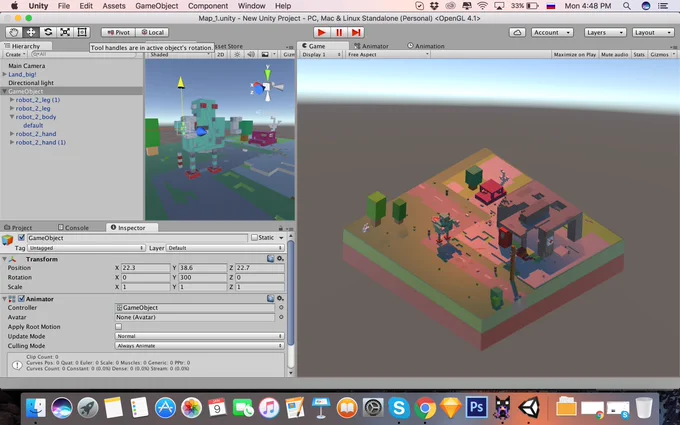Open the Cloud services icon
Viewport: 680px width, 425px height.
pyautogui.click(x=517, y=33)
